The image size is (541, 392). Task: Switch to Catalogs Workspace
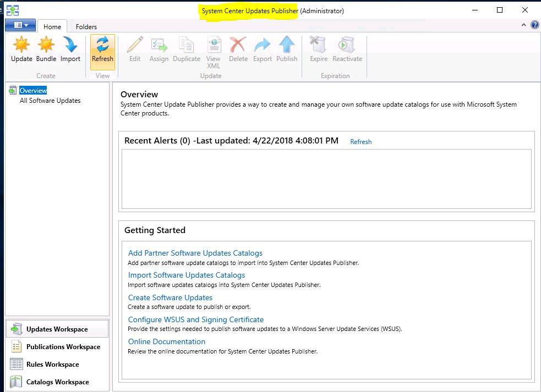[x=57, y=382]
